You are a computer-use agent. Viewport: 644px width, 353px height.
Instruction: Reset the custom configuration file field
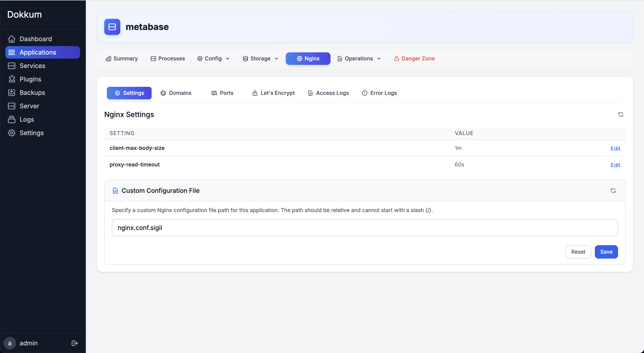[x=578, y=252]
